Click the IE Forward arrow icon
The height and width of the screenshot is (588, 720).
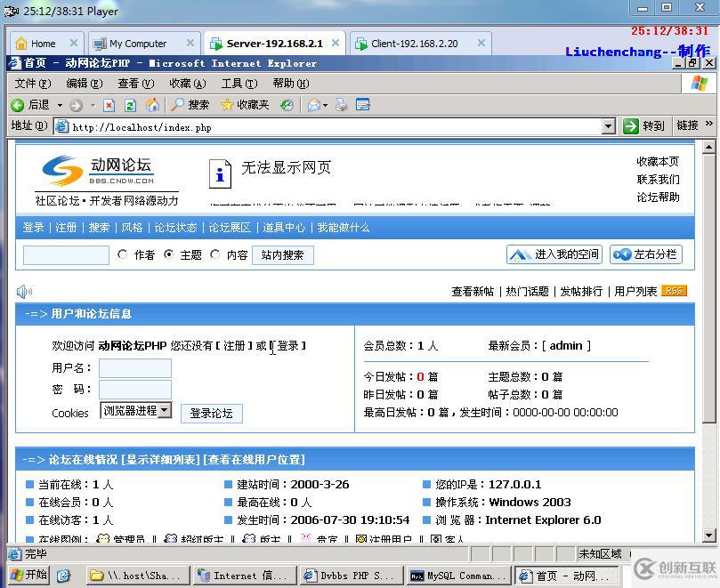click(76, 106)
